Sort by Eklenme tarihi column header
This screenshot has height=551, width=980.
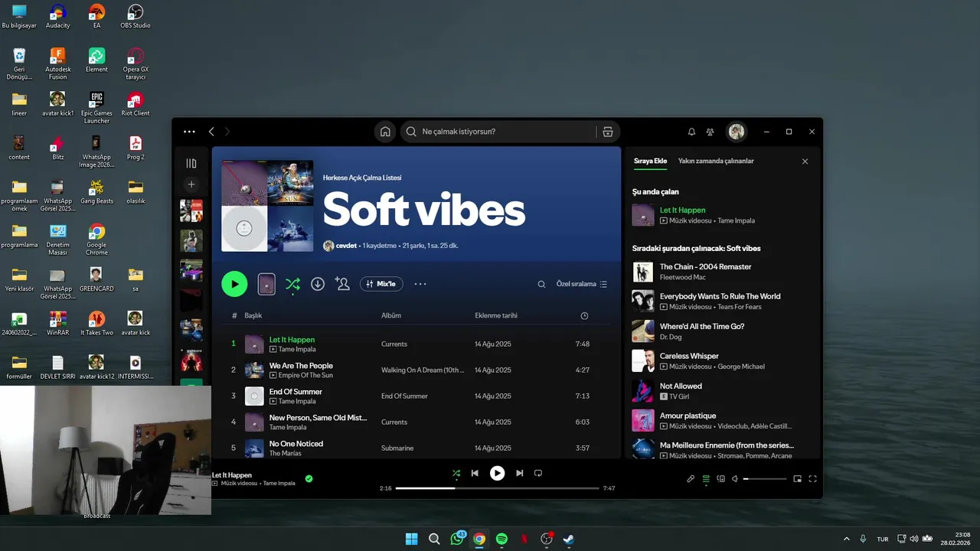tap(496, 315)
